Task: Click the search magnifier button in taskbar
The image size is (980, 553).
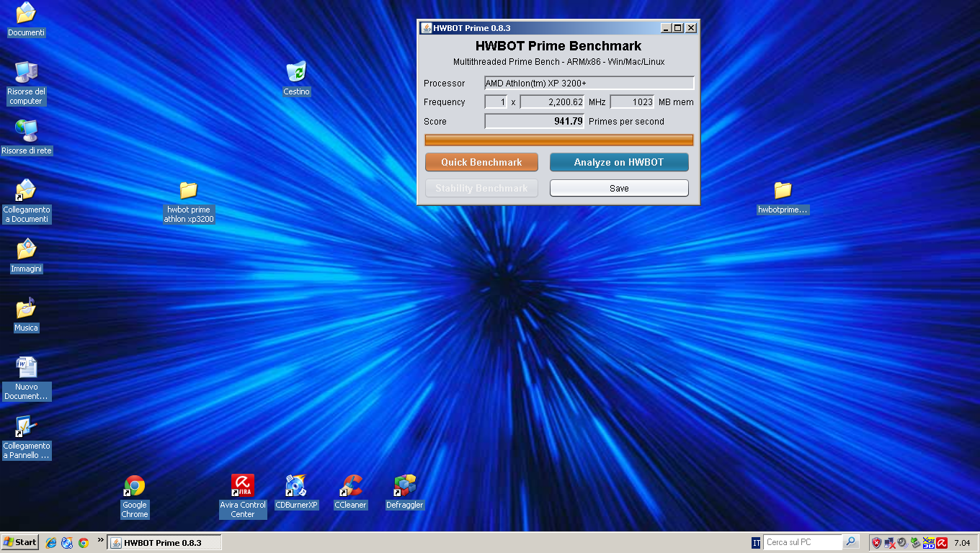Action: tap(850, 542)
